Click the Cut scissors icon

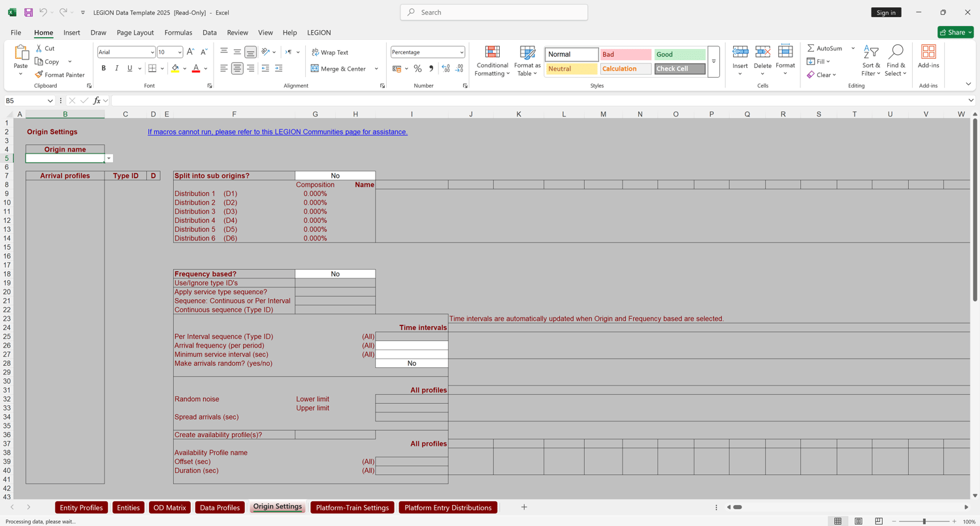(39, 48)
